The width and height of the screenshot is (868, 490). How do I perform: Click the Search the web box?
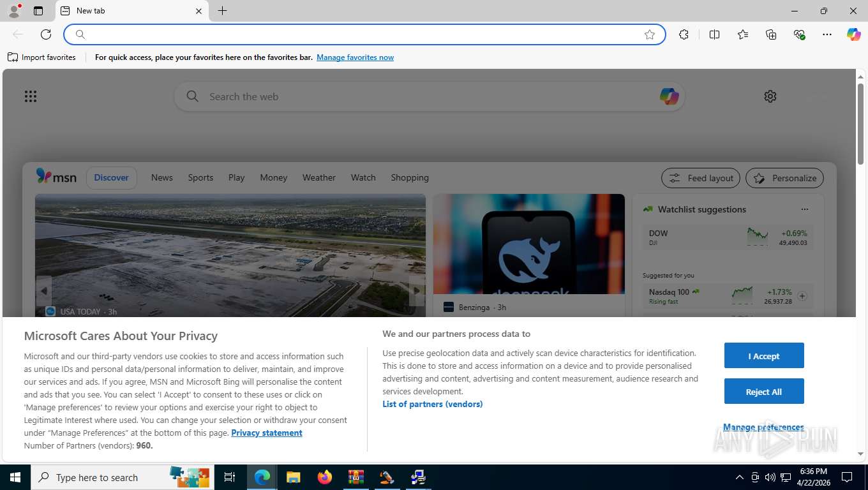pos(429,96)
